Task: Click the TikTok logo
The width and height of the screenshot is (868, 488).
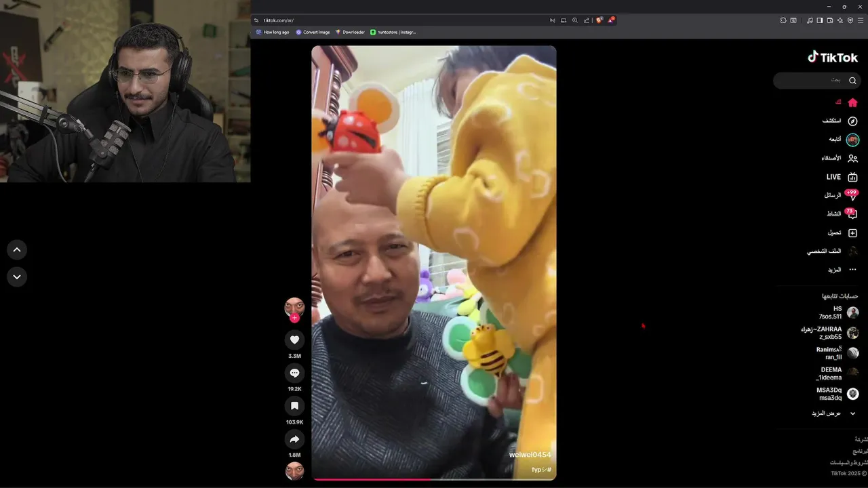Action: coord(833,57)
